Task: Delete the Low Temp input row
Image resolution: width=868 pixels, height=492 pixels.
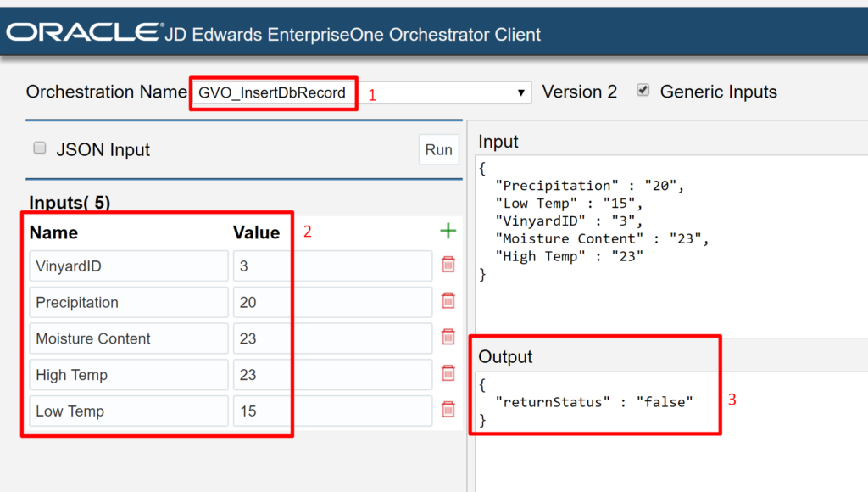Action: 448,410
